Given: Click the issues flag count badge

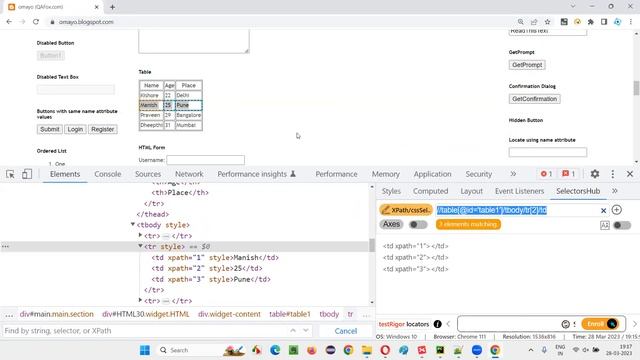Looking at the screenshot, I should pyautogui.click(x=569, y=174).
